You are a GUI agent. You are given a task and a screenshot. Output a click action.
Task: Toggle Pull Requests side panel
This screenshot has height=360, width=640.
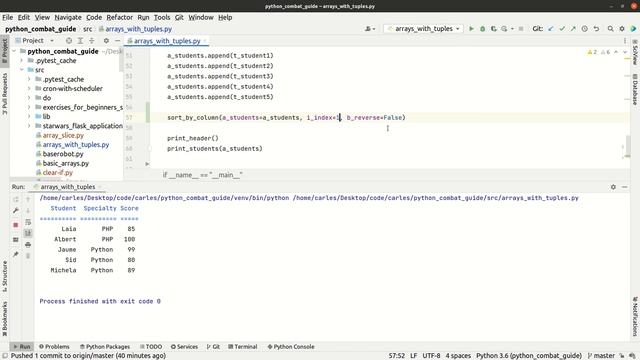click(4, 94)
